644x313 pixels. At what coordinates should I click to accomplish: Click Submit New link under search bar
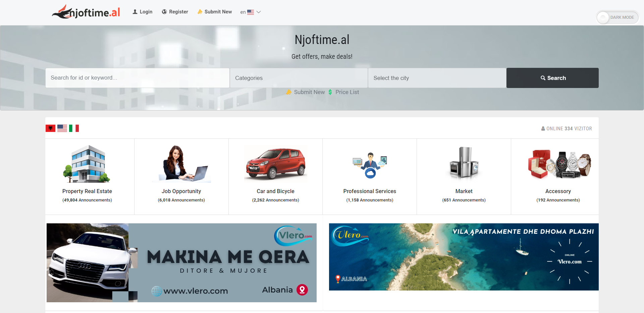tap(306, 92)
